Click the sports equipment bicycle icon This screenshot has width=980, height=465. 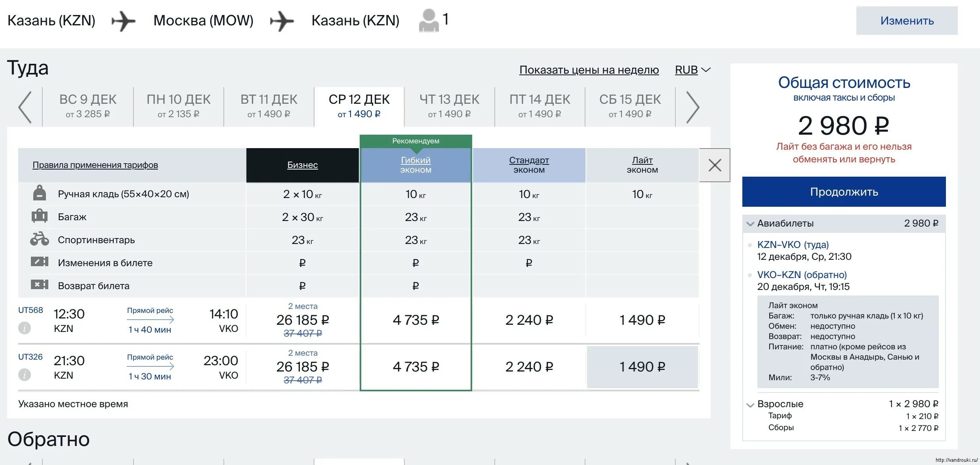[x=39, y=239]
